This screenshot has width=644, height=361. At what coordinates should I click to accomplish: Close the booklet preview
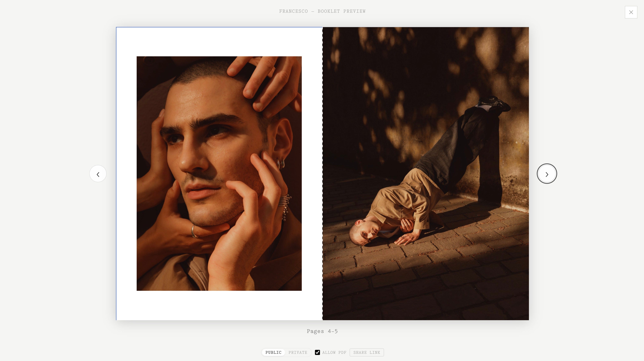631,12
